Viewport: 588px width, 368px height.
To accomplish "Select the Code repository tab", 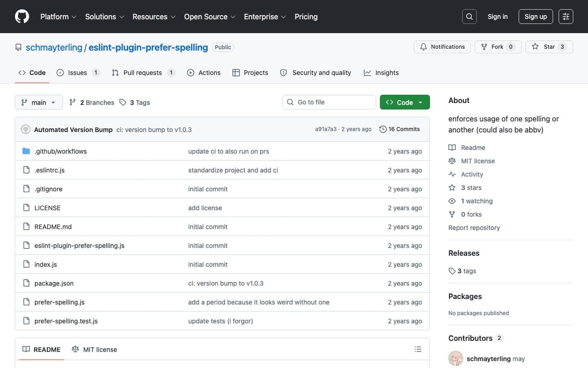I will tap(32, 73).
